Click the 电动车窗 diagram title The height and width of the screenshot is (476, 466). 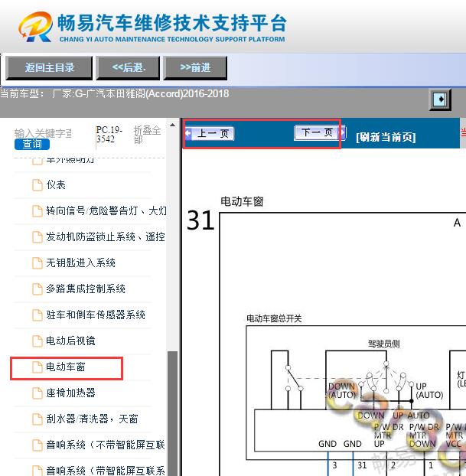tap(242, 201)
